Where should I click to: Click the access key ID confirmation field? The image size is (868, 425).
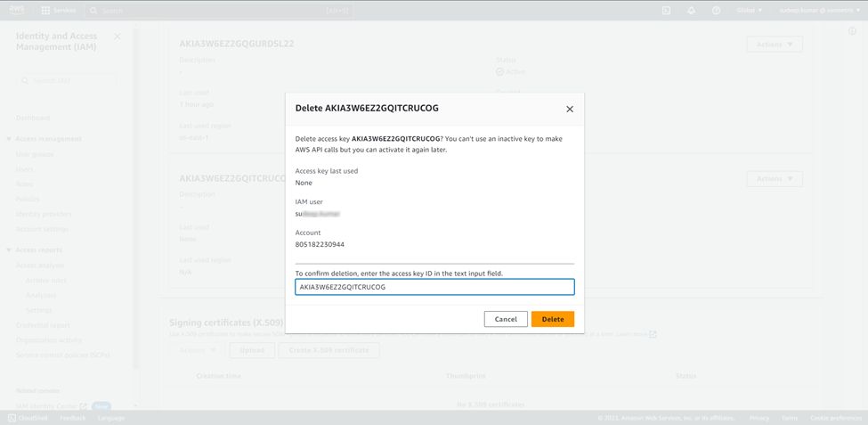(x=434, y=287)
